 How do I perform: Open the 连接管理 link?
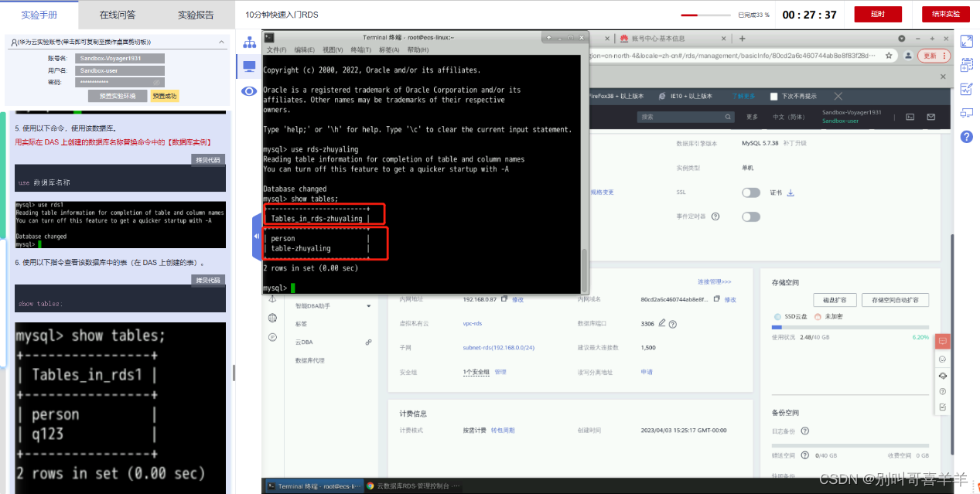[x=714, y=281]
